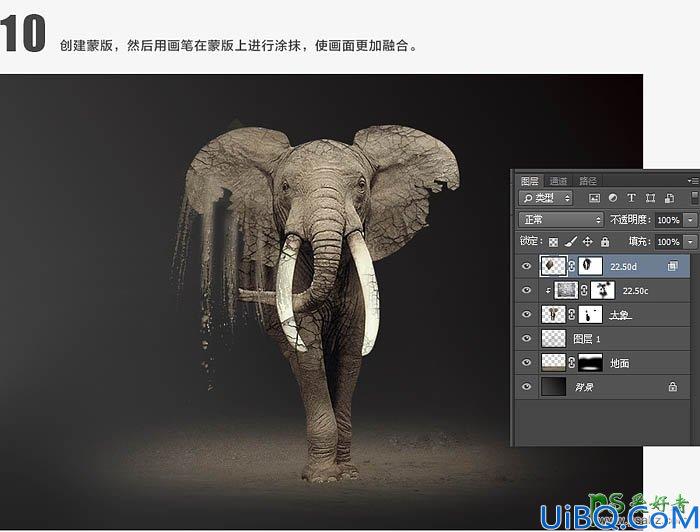Screen dimensions: 700x532
Task: Click the 图层 1 layer name
Action: 587,339
